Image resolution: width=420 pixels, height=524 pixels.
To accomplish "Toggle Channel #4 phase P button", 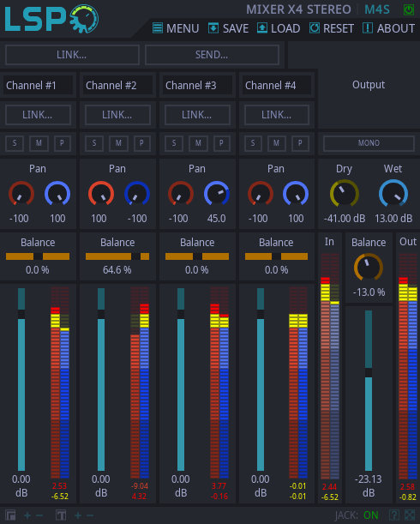I will 300,143.
